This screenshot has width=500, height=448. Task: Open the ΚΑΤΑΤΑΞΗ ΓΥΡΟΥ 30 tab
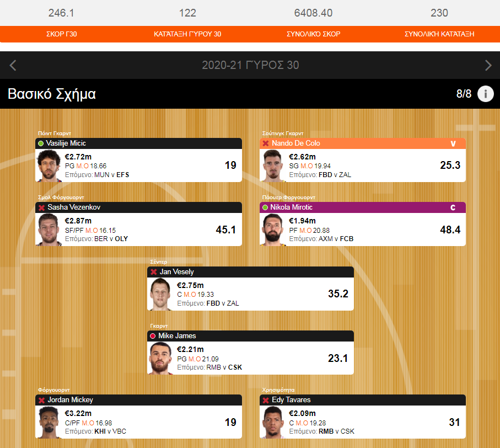(x=187, y=34)
